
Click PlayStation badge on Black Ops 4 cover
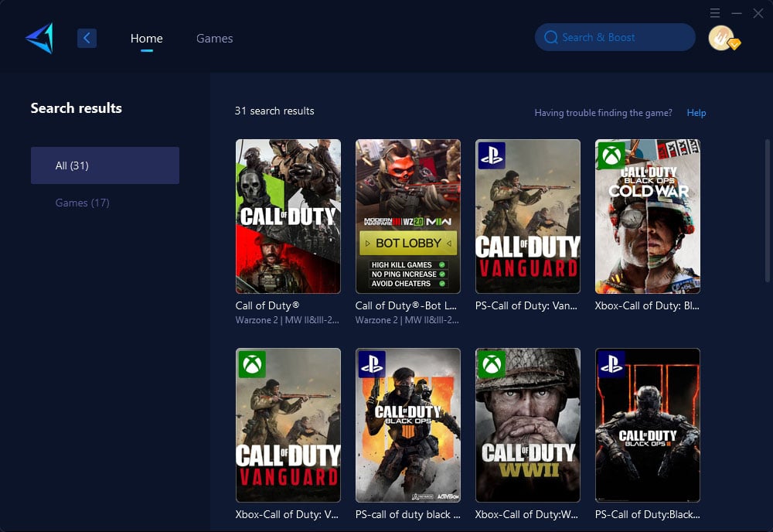pyautogui.click(x=372, y=364)
